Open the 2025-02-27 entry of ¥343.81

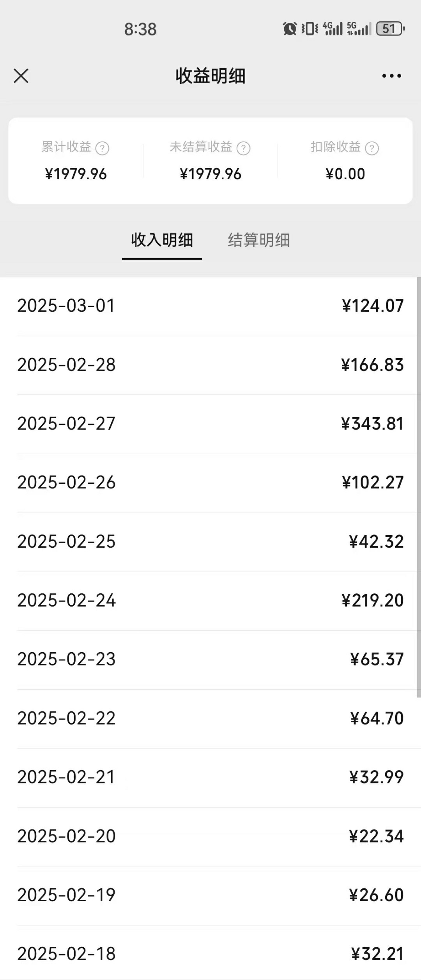(x=210, y=424)
